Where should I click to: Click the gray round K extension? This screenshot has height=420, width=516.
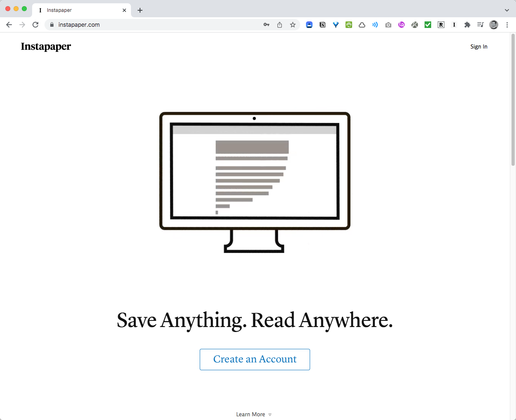415,25
